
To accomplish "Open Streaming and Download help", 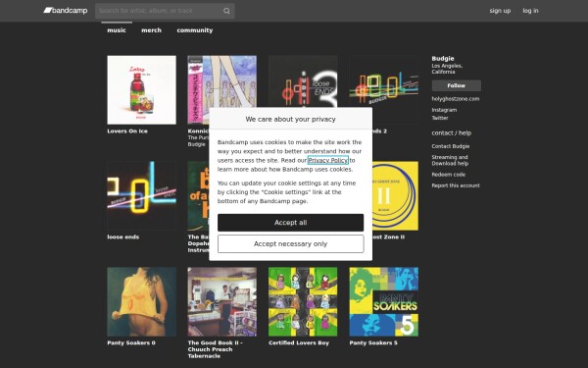I will pyautogui.click(x=450, y=160).
